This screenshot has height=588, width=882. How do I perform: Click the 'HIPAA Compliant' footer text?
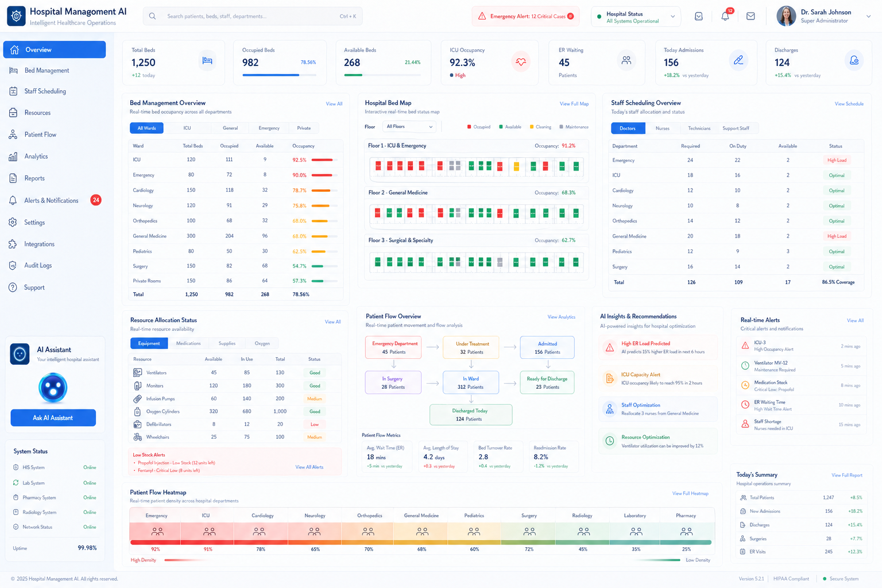791,579
